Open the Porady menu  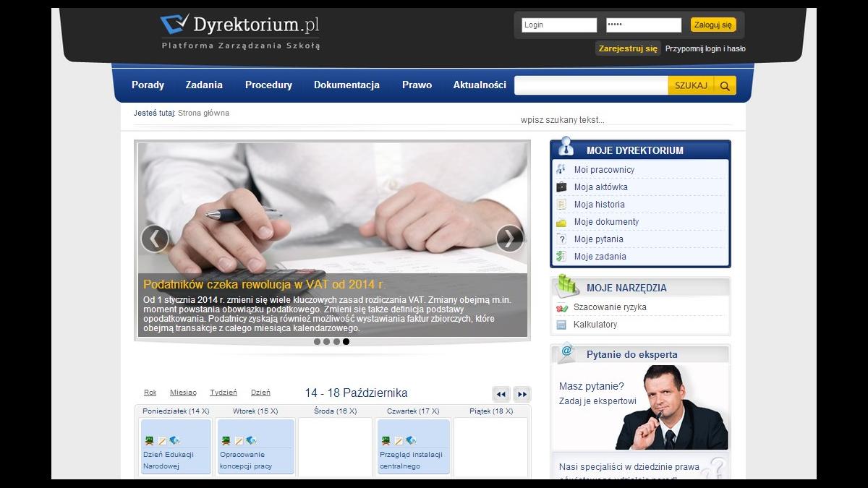(x=148, y=85)
